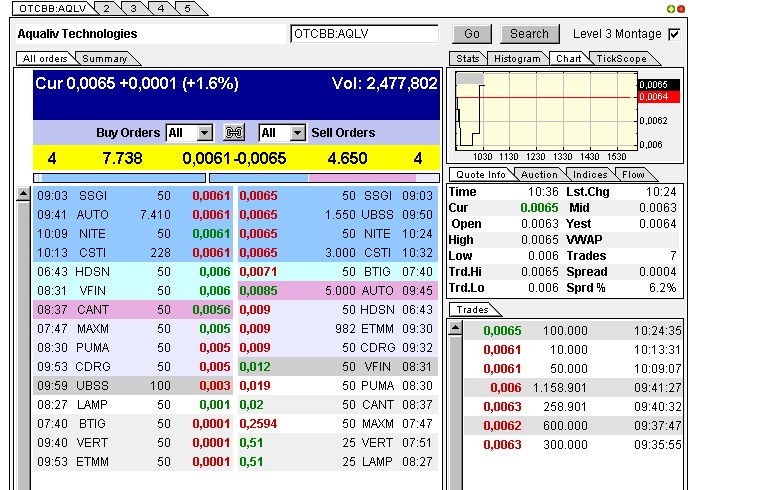Open the TickScope tab
Image resolution: width=768 pixels, height=490 pixels.
[x=621, y=58]
